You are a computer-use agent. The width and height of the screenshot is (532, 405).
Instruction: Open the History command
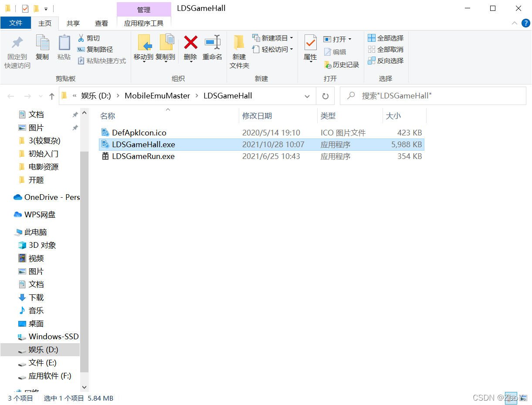click(x=342, y=65)
